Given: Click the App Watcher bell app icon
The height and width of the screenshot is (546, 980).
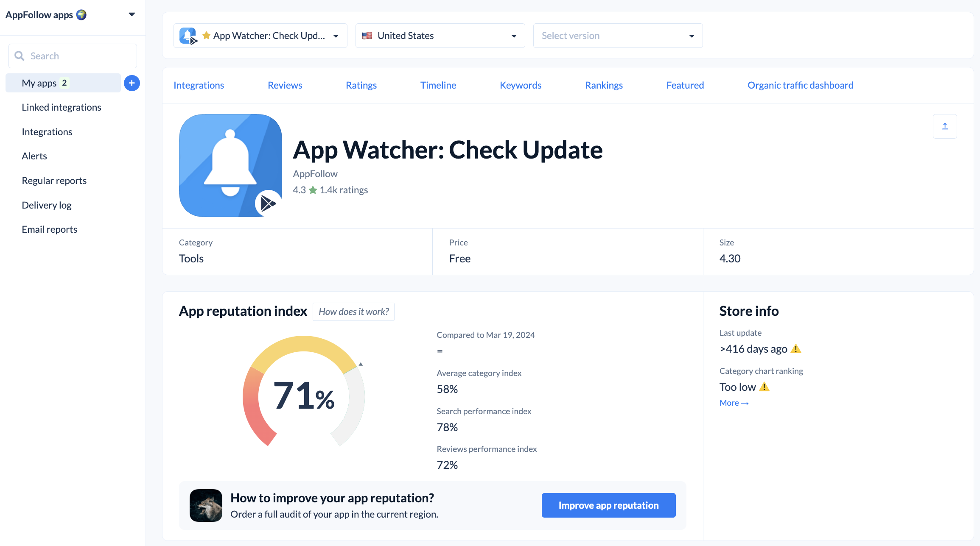Looking at the screenshot, I should point(230,165).
